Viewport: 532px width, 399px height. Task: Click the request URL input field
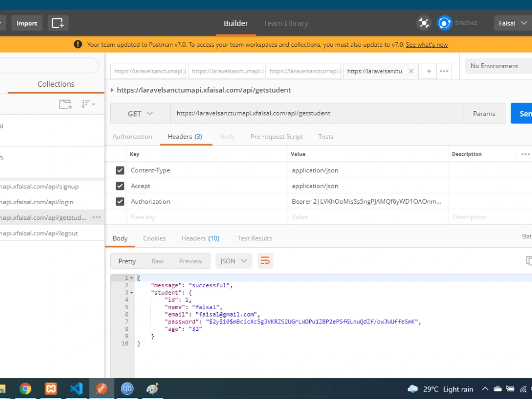(317, 113)
